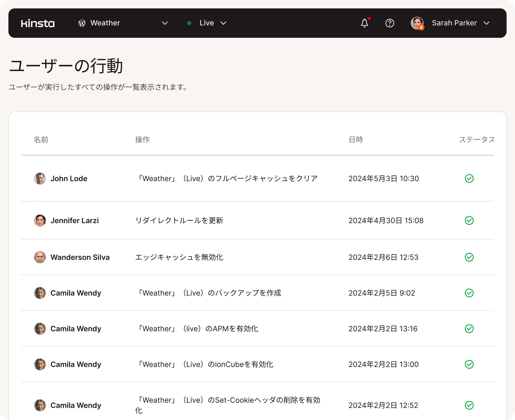
Task: Click the name John Lode
Action: 69,178
